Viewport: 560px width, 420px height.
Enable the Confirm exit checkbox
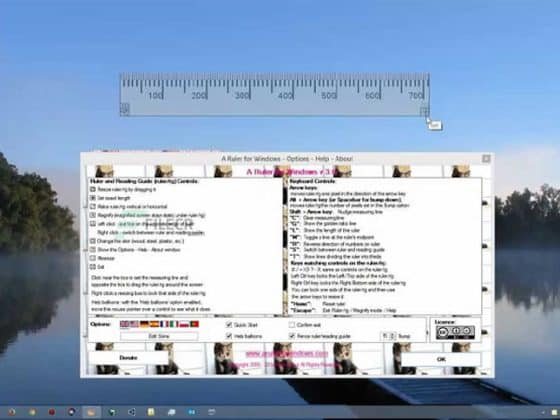click(292, 325)
